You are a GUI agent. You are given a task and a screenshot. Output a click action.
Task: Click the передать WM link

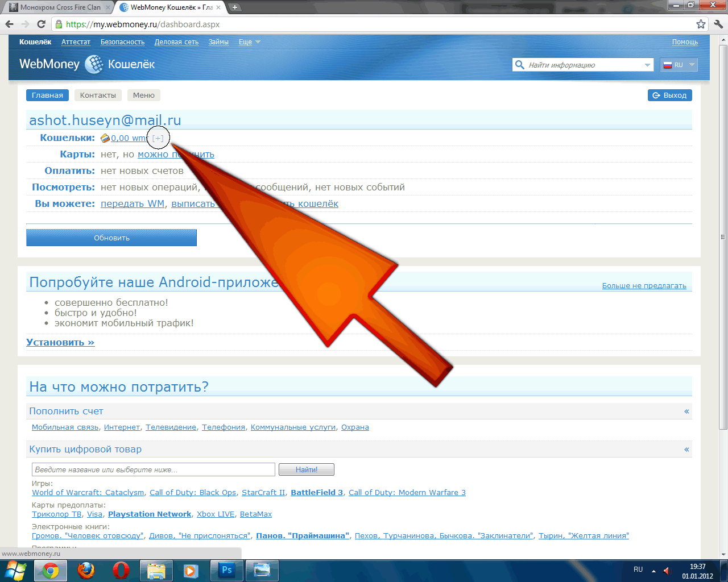(x=133, y=203)
